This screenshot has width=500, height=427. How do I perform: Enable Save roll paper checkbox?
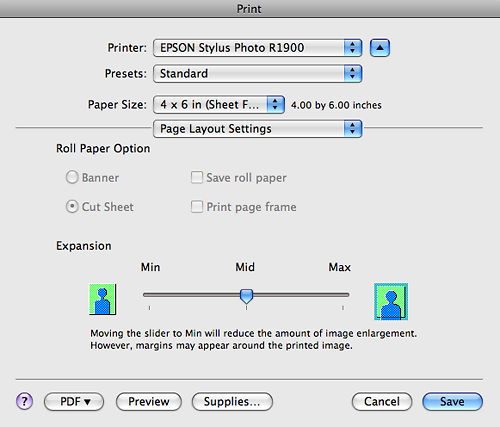197,177
